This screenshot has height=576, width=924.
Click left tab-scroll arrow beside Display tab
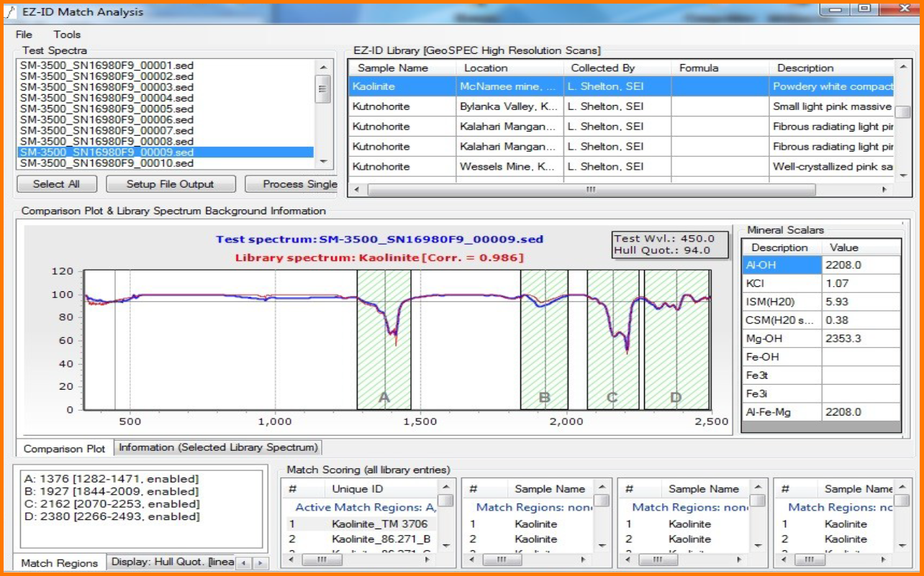point(245,563)
